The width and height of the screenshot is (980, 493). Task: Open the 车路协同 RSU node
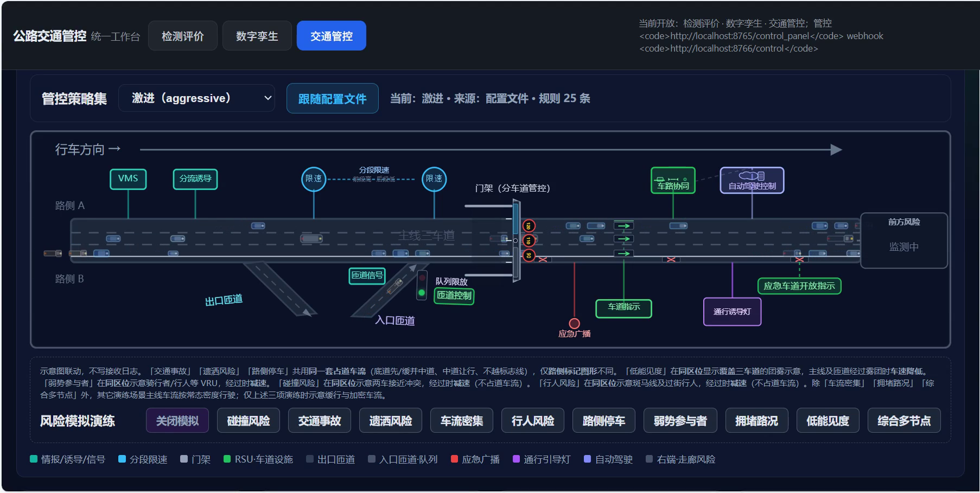673,180
